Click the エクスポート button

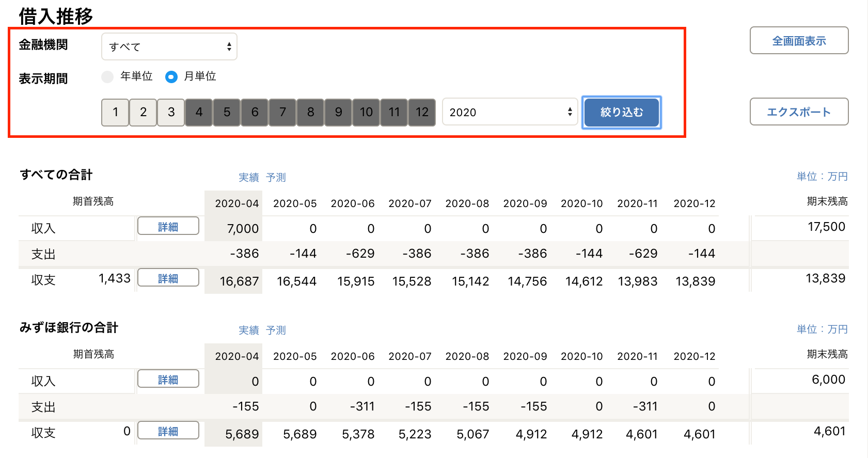[x=799, y=112]
